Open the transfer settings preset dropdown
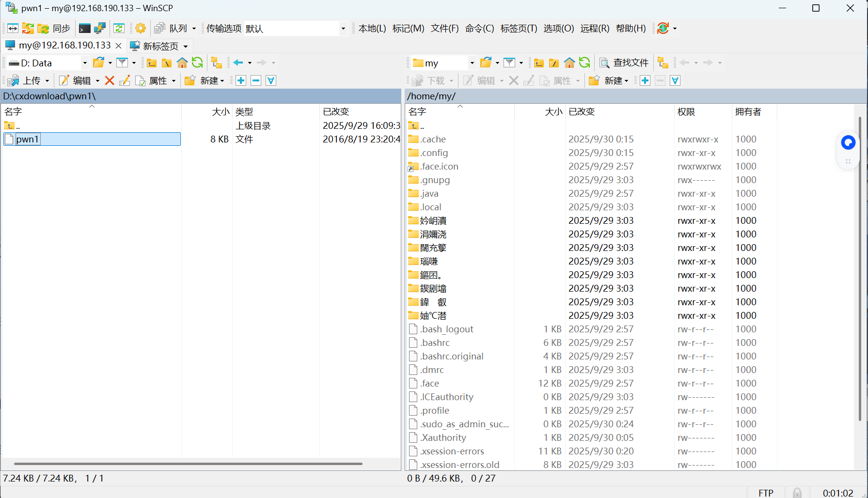 [343, 29]
